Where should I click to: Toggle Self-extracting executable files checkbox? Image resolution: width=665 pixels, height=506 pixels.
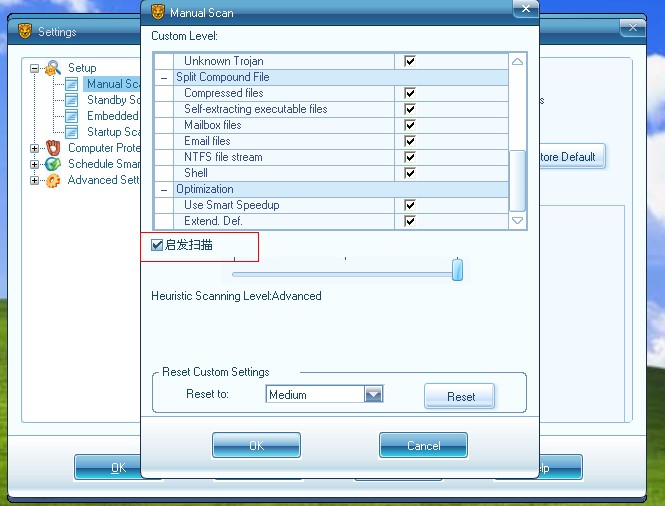(x=410, y=109)
